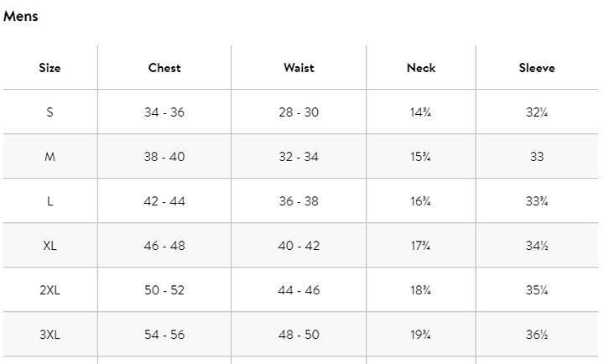Viewport: 604px width, 364px height.
Task: Click the L size cell
Action: tap(49, 201)
